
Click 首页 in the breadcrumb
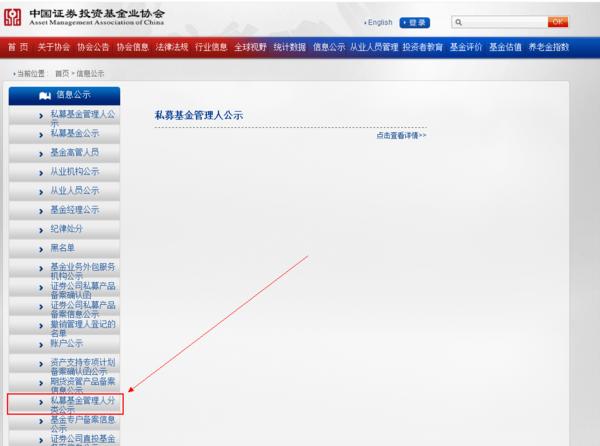pyautogui.click(x=62, y=73)
